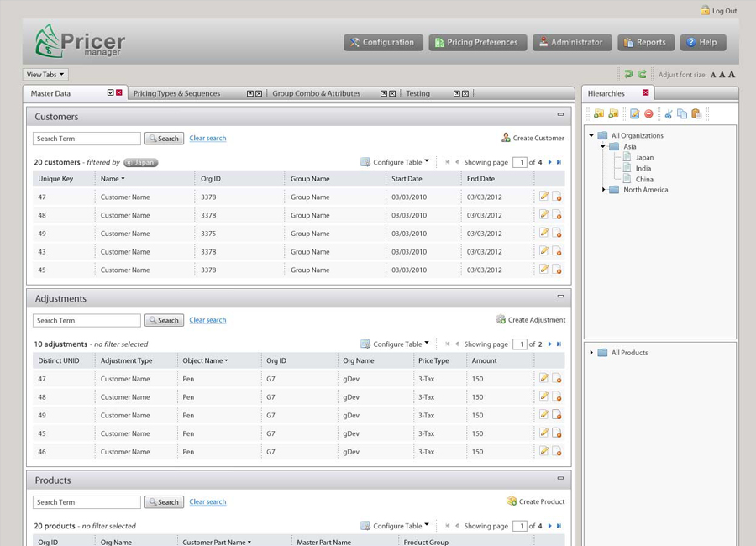756x546 pixels.
Task: Click the Search Term field in Products
Action: [x=87, y=502]
